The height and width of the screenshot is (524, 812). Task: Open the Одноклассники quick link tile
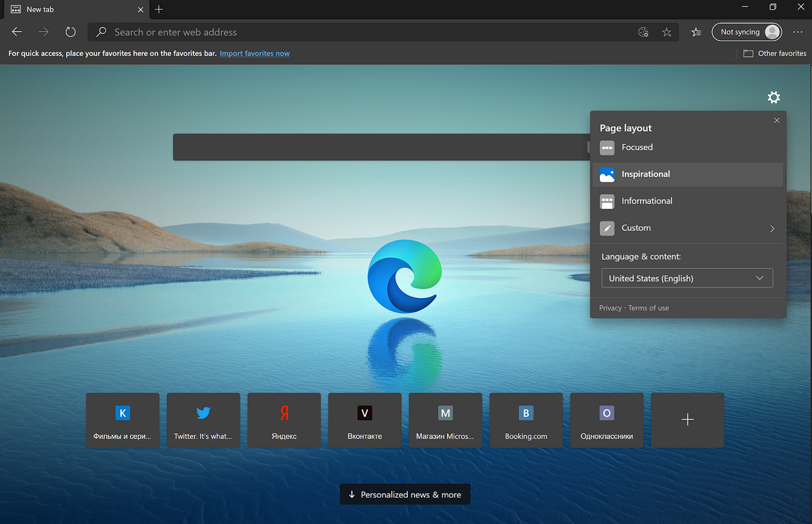607,420
